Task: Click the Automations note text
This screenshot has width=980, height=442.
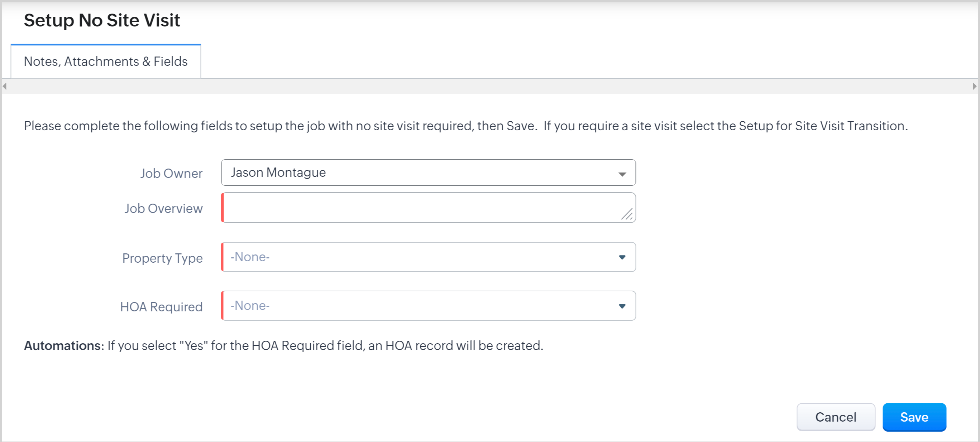Action: tap(283, 345)
